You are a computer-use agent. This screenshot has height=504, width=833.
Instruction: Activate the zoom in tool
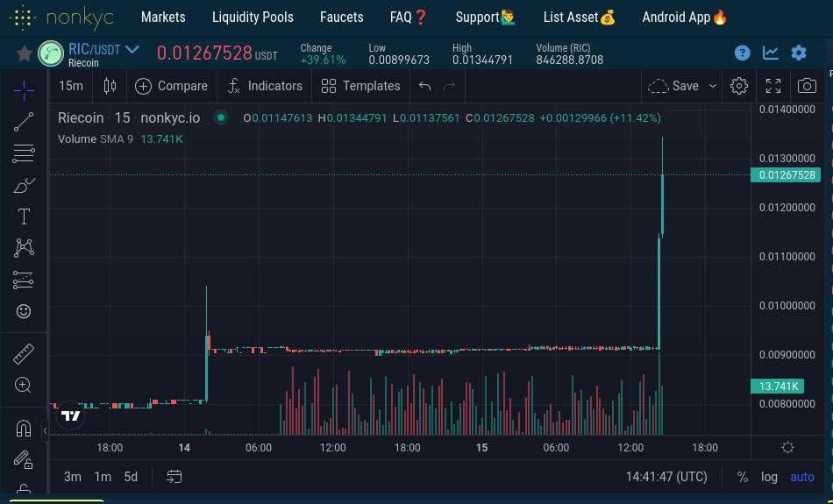(24, 385)
